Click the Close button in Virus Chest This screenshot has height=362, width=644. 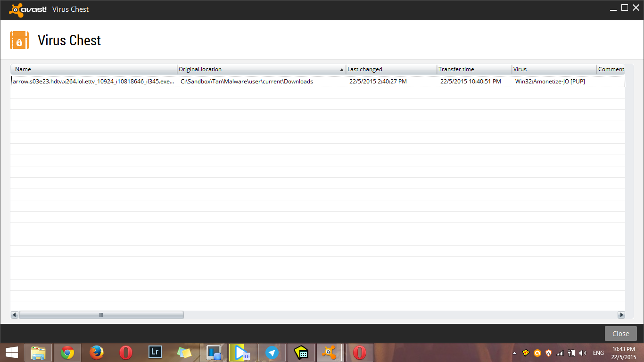[x=620, y=334]
